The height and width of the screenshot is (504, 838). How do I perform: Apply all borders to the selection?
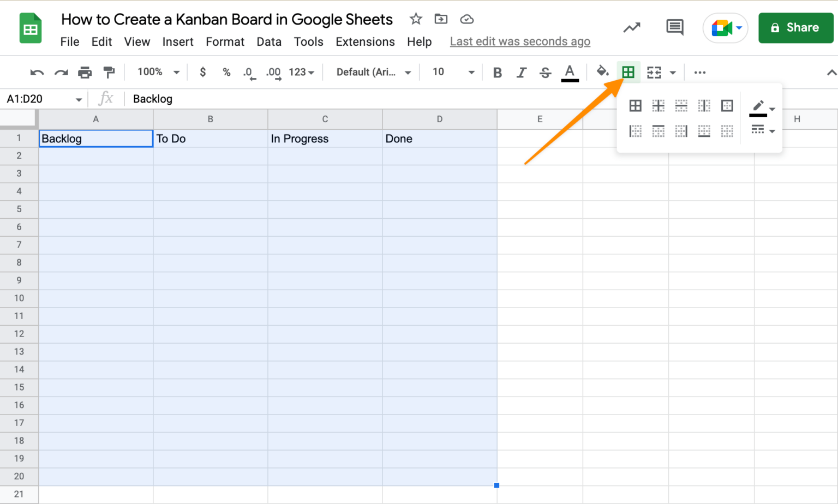click(635, 105)
